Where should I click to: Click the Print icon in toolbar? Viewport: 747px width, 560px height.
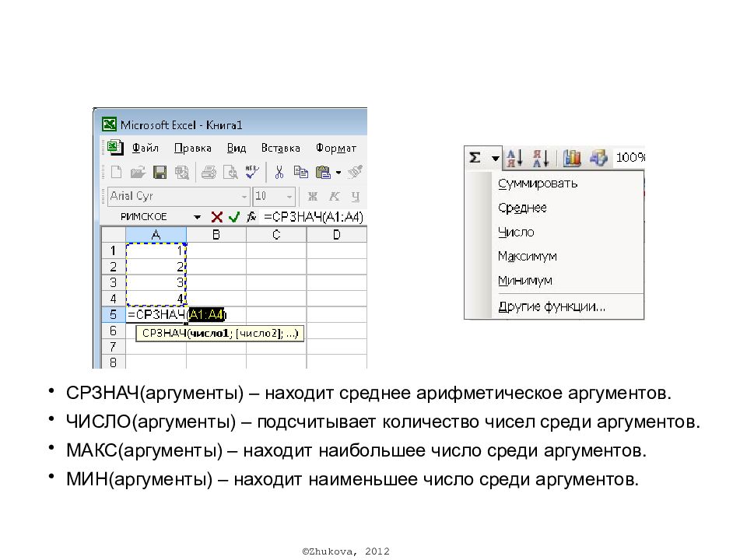209,172
